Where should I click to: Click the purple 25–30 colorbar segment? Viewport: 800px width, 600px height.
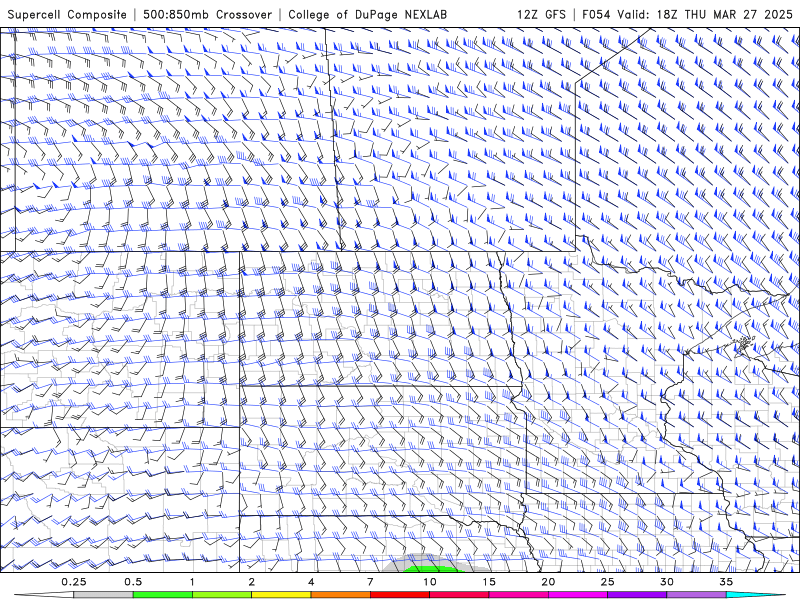point(637,595)
